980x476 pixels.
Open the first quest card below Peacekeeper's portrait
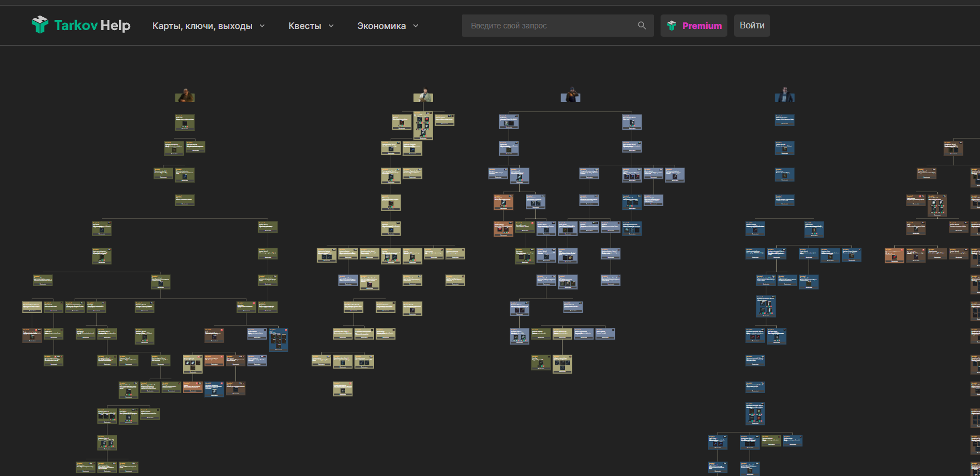(x=785, y=120)
